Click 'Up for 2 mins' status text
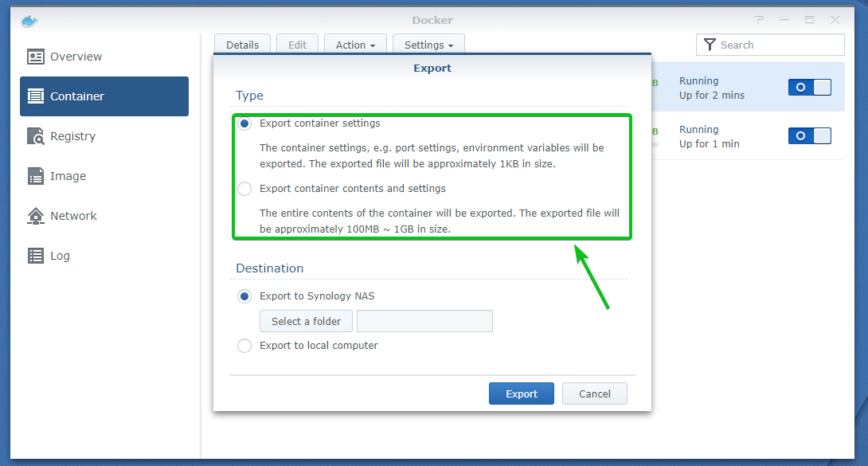The image size is (868, 466). click(712, 96)
